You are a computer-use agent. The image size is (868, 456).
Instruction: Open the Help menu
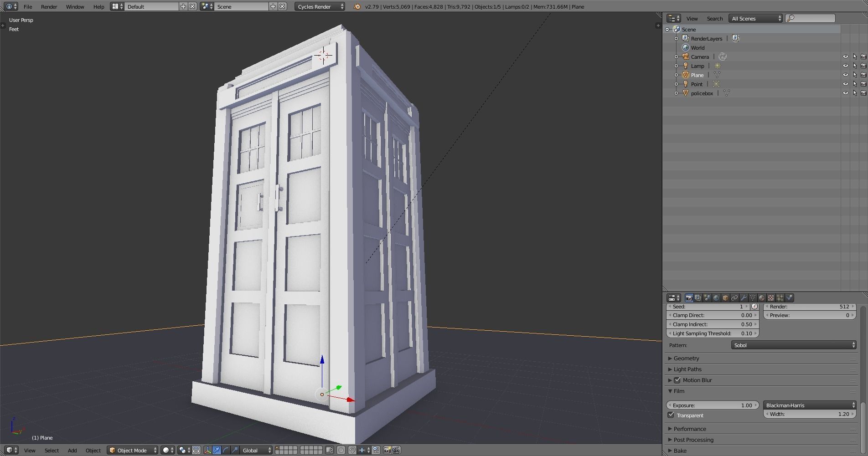[98, 6]
